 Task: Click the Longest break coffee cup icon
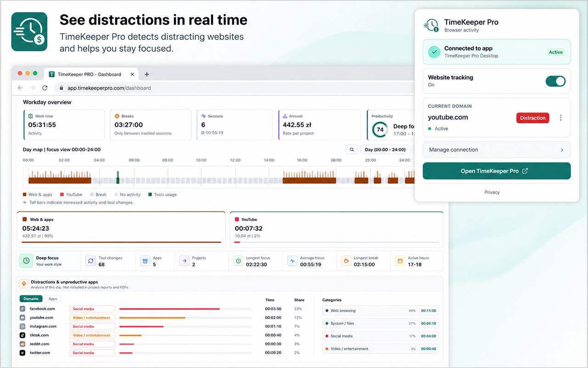pyautogui.click(x=345, y=261)
